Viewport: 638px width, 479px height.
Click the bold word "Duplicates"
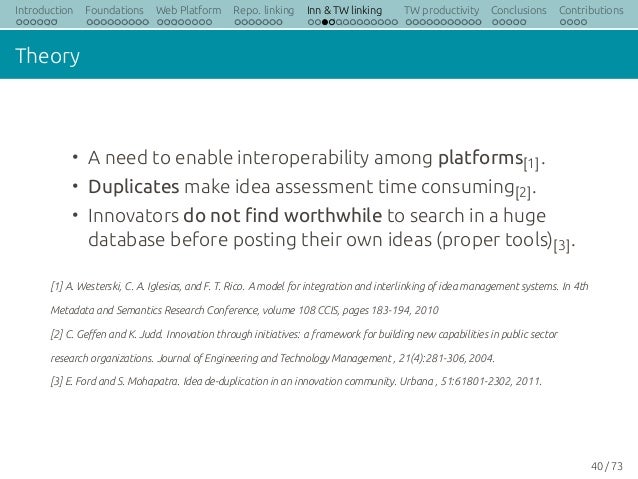pyautogui.click(x=133, y=187)
